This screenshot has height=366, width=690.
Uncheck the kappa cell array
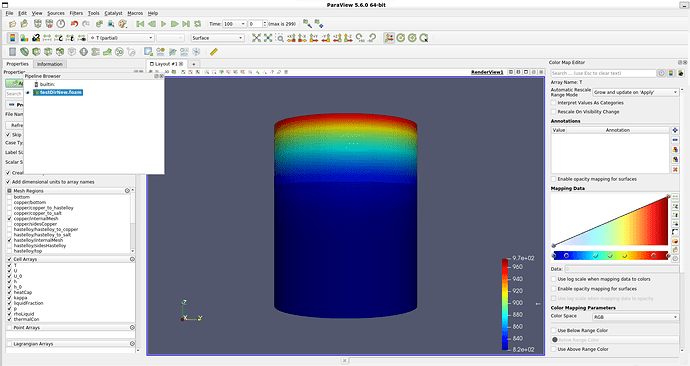click(x=9, y=298)
